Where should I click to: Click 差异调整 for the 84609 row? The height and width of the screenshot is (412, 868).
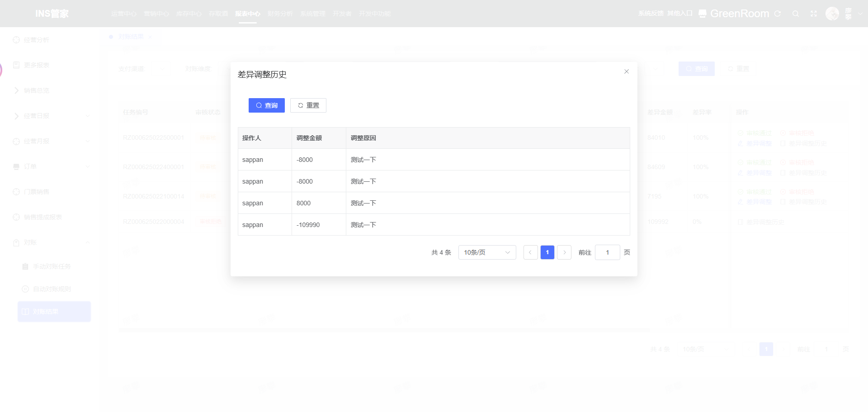(755, 173)
